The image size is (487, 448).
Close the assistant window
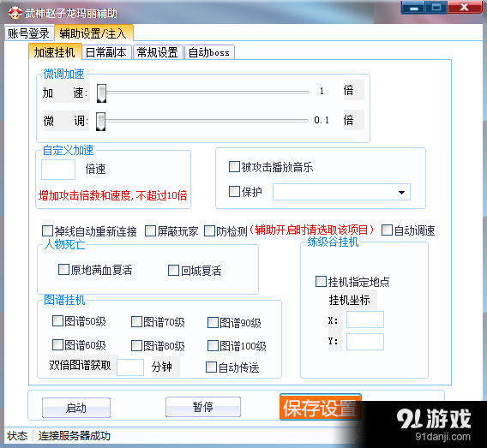tap(465, 8)
